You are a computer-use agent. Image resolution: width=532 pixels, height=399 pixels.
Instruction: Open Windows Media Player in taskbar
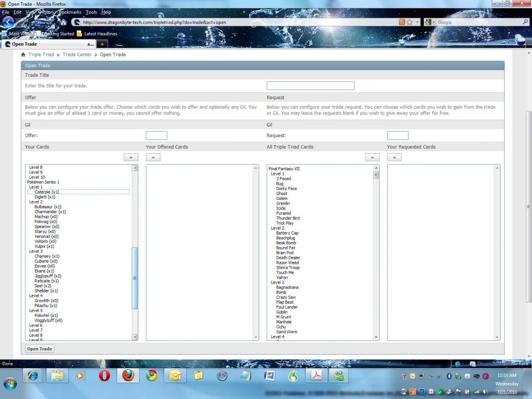(80, 376)
